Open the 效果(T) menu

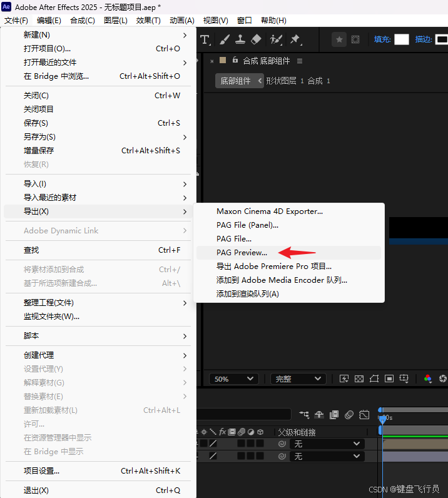pos(148,21)
